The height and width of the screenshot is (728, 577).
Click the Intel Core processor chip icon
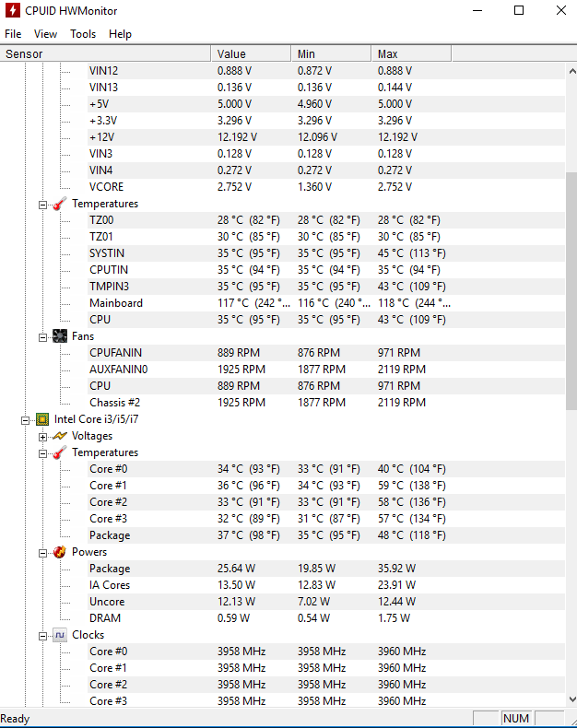click(41, 419)
